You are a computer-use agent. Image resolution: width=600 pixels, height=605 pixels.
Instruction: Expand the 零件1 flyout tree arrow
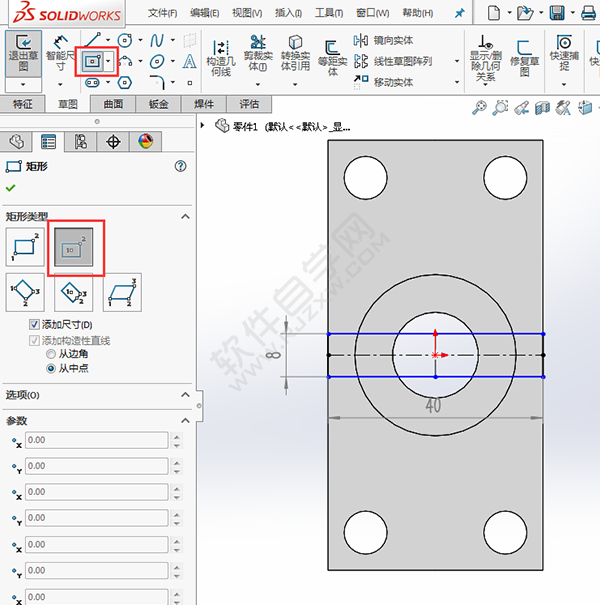(202, 125)
